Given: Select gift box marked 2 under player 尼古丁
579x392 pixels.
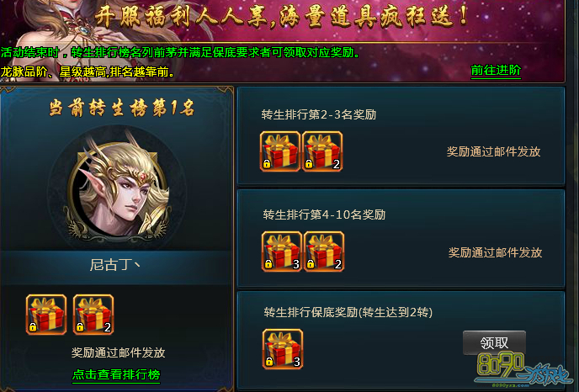Looking at the screenshot, I should pyautogui.click(x=93, y=315).
